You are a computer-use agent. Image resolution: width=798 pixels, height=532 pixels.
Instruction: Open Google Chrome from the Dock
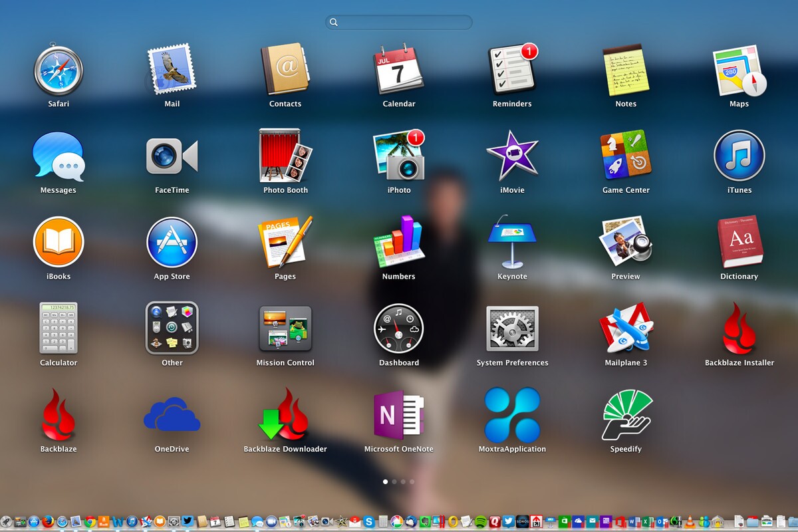tap(90, 521)
